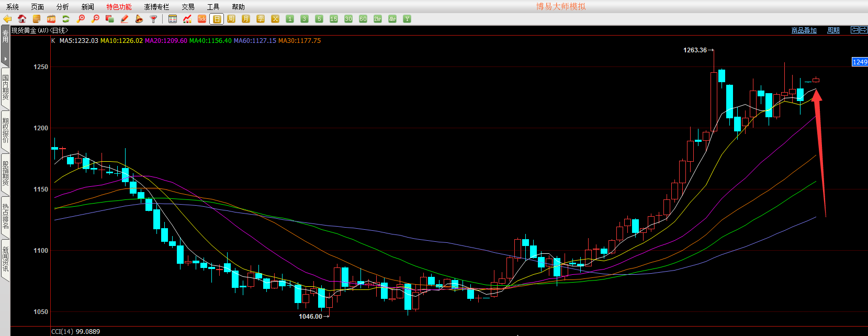
Task: Open the alert bell icon
Action: point(139,19)
